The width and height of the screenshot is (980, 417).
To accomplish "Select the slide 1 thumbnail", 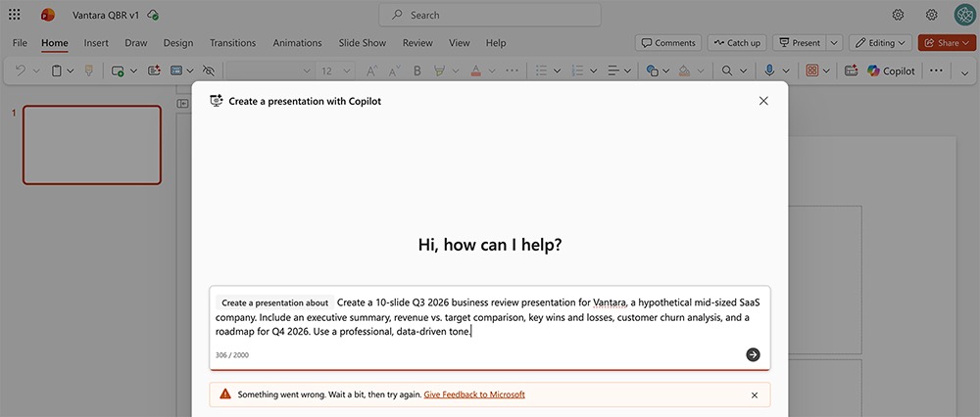I will coord(92,145).
